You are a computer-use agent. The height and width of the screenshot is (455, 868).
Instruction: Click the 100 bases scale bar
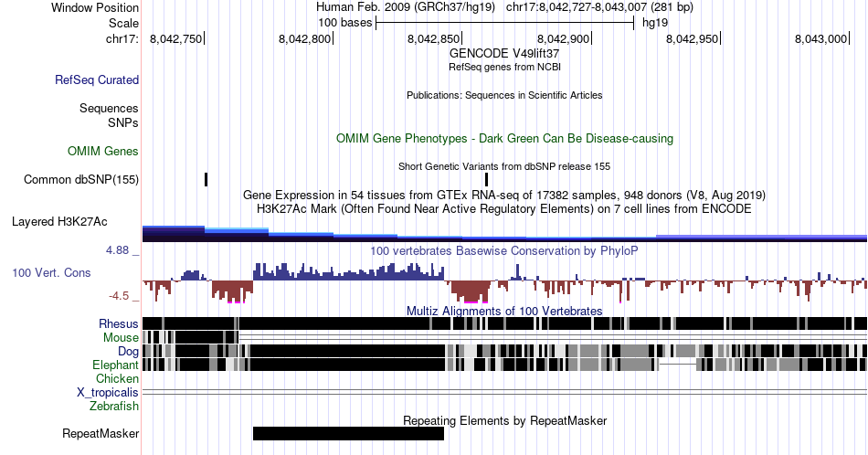pyautogui.click(x=504, y=23)
